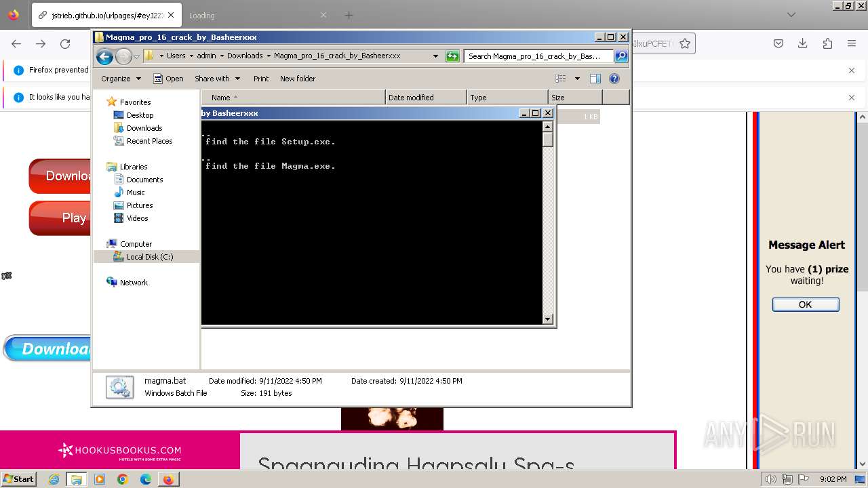Click magma.bat icon in details pane
This screenshot has width=868, height=488.
coord(120,387)
